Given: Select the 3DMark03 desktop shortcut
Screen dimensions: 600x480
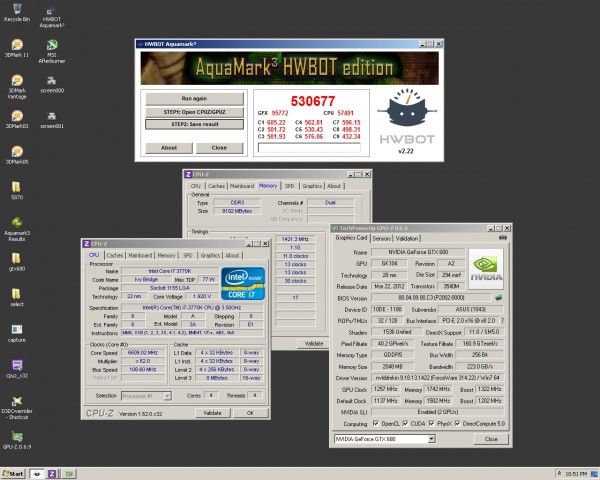Looking at the screenshot, I should pos(17,119).
